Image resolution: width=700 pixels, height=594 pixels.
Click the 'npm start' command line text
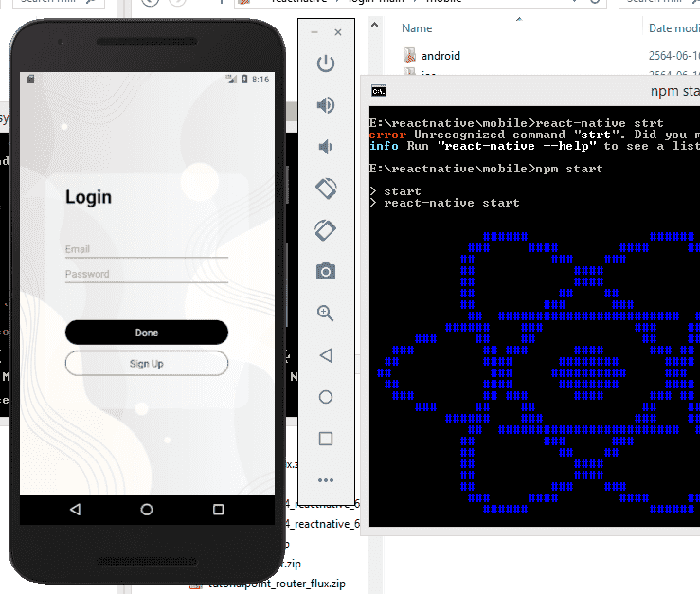point(568,169)
